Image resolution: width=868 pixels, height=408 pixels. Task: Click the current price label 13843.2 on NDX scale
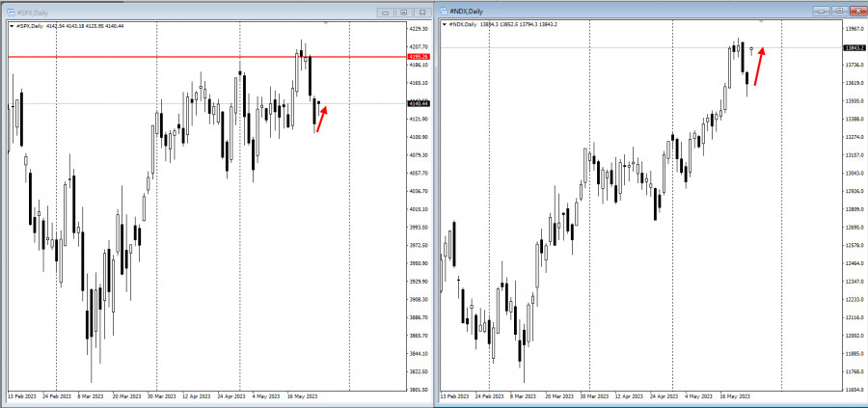coord(854,47)
